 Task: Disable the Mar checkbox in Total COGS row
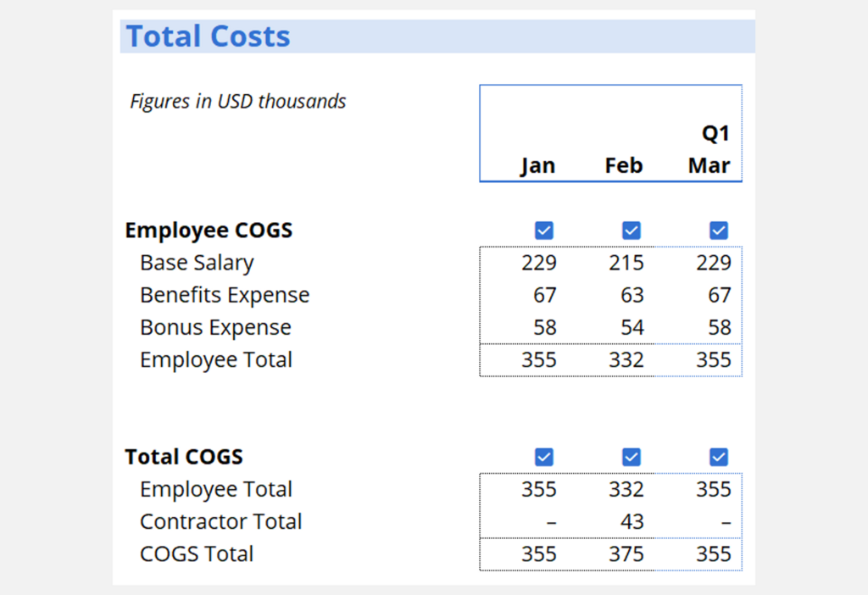pyautogui.click(x=719, y=458)
